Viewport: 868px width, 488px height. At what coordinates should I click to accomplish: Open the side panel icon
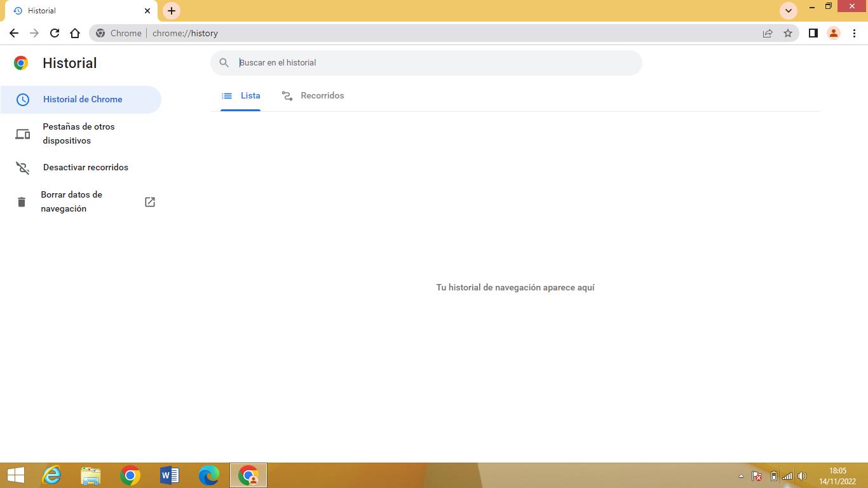click(813, 33)
